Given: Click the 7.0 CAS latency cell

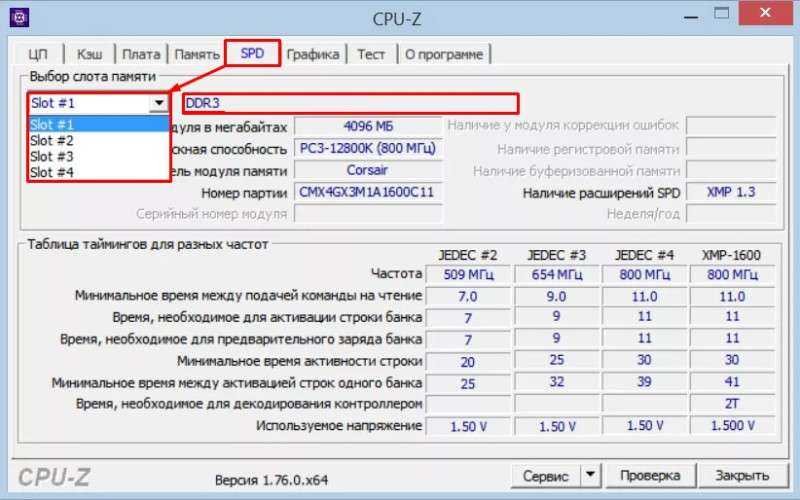Looking at the screenshot, I should [x=468, y=296].
